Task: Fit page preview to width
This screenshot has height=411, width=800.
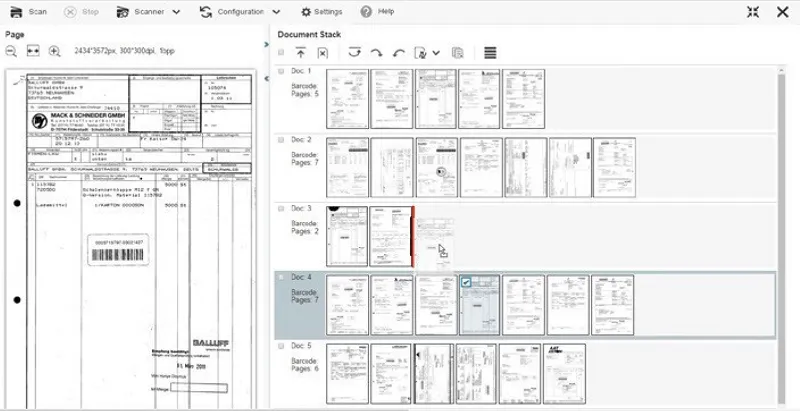Action: tap(33, 51)
